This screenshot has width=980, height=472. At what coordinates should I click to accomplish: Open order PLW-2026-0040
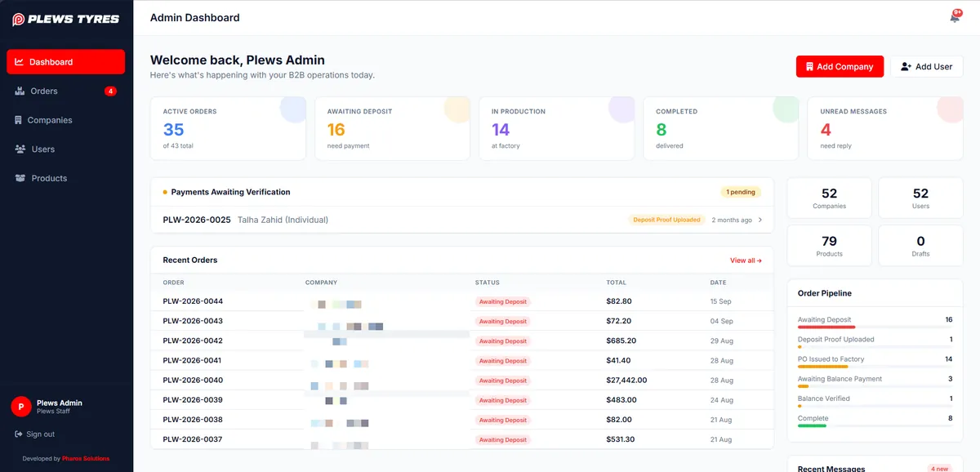(193, 381)
